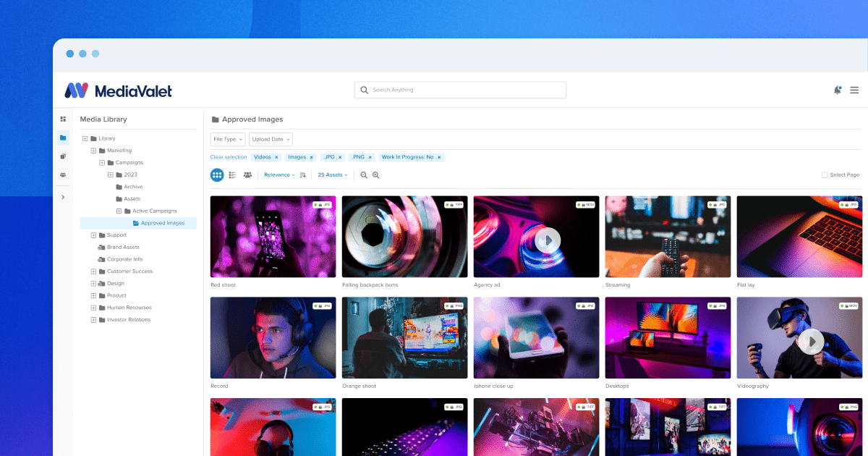
Task: Switch to grid view layout
Action: point(217,175)
